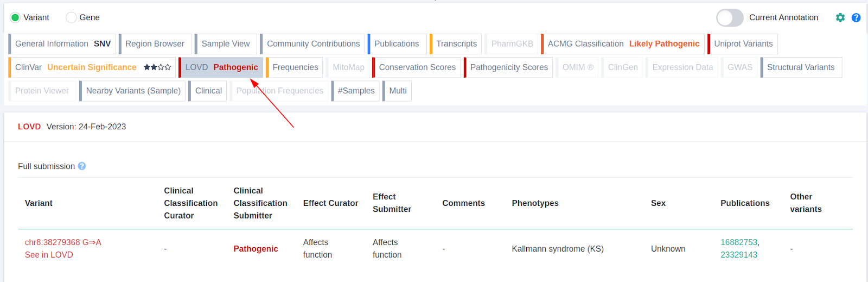Click the ClinVar star rating icons
Viewport: 868px width, 282px height.
point(157,67)
